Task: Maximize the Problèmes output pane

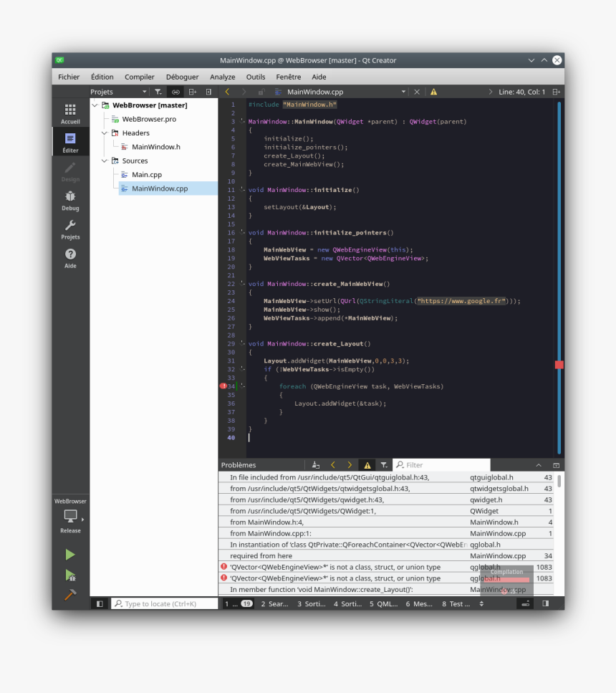Action: coord(556,465)
